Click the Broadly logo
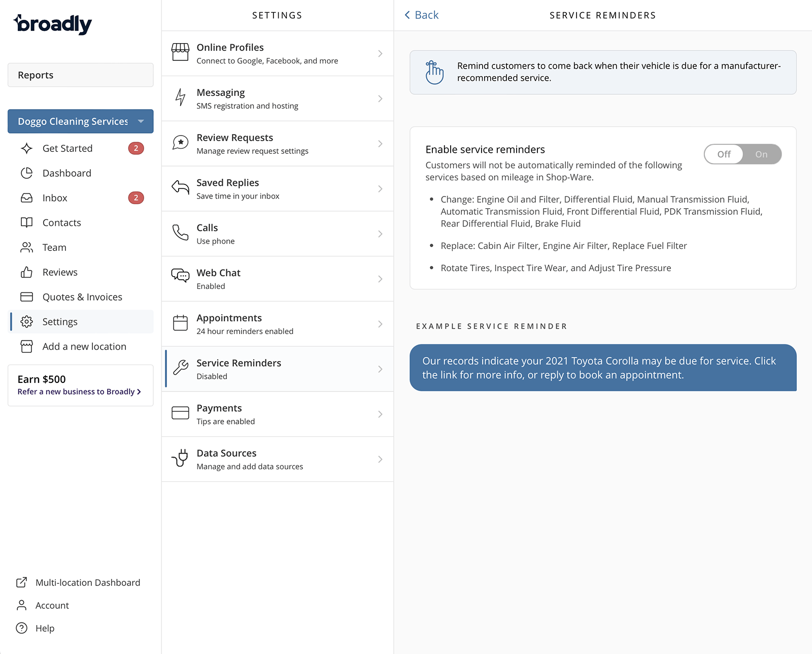Viewport: 812px width, 654px height. 53,24
